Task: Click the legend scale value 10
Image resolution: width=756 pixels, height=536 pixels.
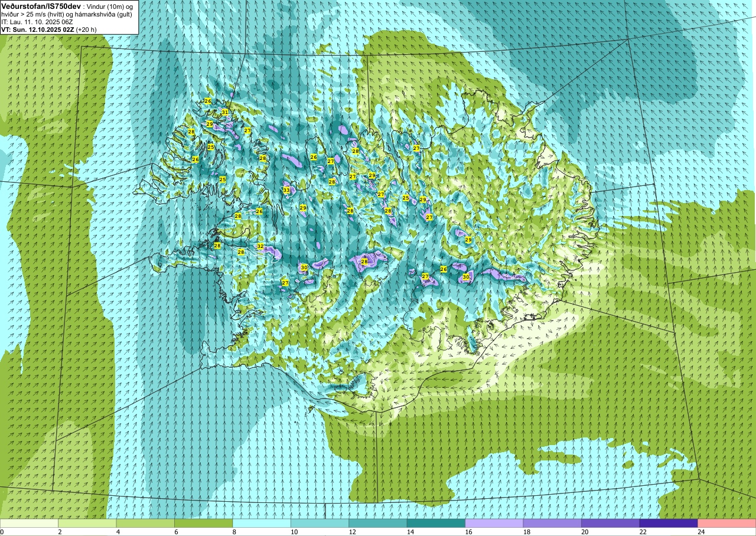Action: [x=294, y=532]
